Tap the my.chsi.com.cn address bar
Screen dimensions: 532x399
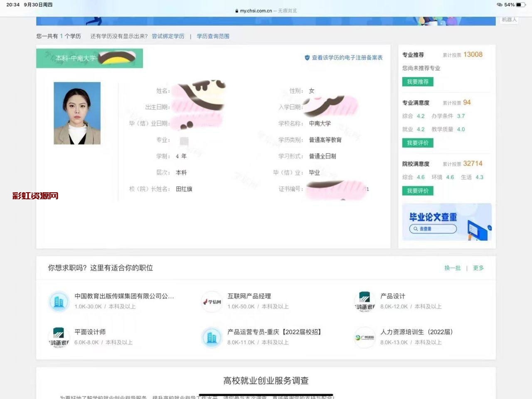pos(266,11)
